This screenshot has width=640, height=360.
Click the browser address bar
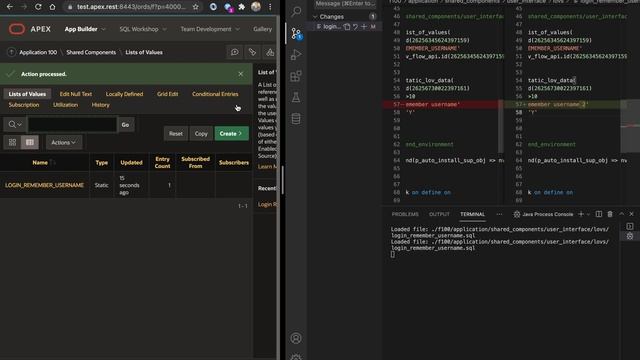pos(131,7)
